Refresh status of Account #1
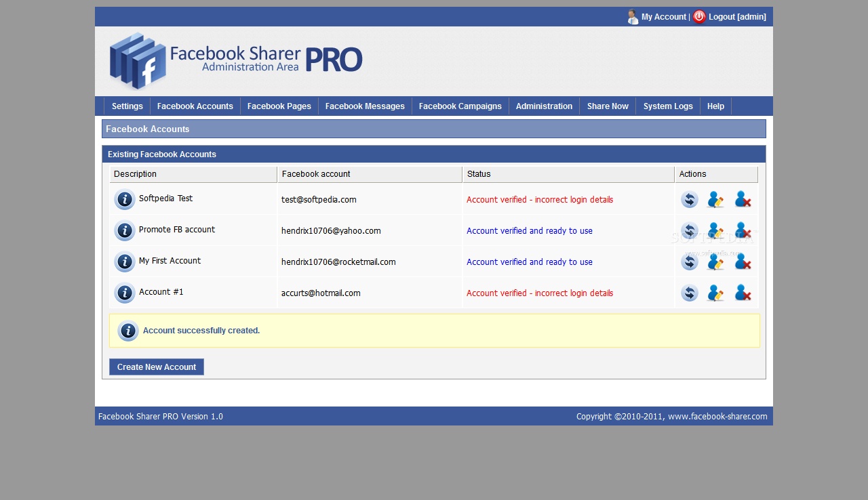This screenshot has width=868, height=500. (690, 293)
